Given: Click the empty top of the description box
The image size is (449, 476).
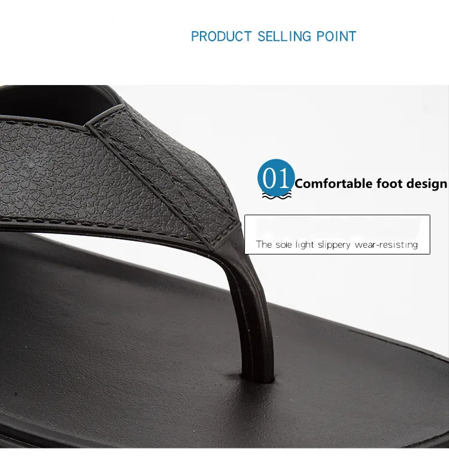Looking at the screenshot, I should coord(337,226).
